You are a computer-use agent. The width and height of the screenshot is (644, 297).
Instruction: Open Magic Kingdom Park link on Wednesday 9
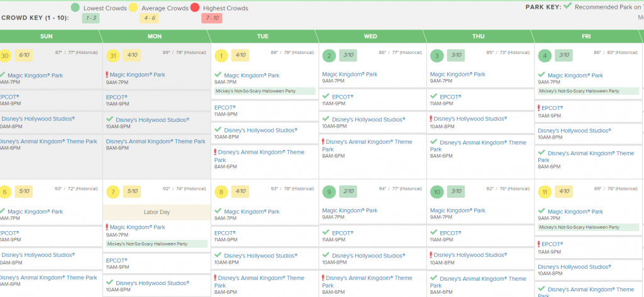click(350, 210)
